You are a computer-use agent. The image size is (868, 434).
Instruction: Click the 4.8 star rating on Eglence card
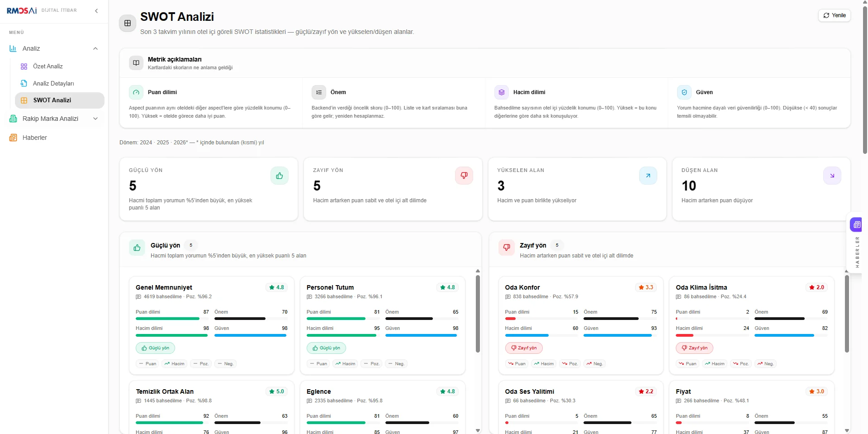point(448,391)
